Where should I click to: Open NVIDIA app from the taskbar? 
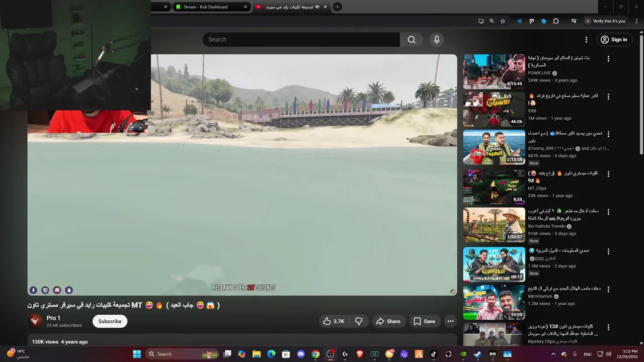pyautogui.click(x=463, y=354)
